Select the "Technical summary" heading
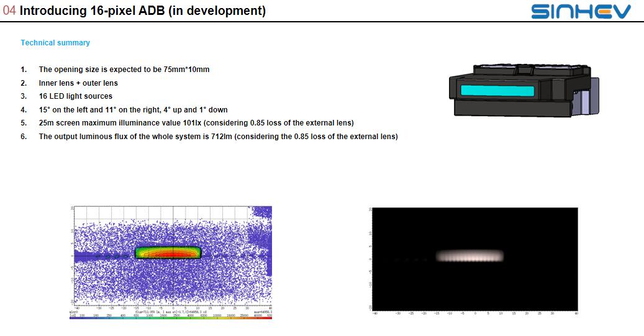Viewport: 644px width, 336px height. tap(55, 43)
